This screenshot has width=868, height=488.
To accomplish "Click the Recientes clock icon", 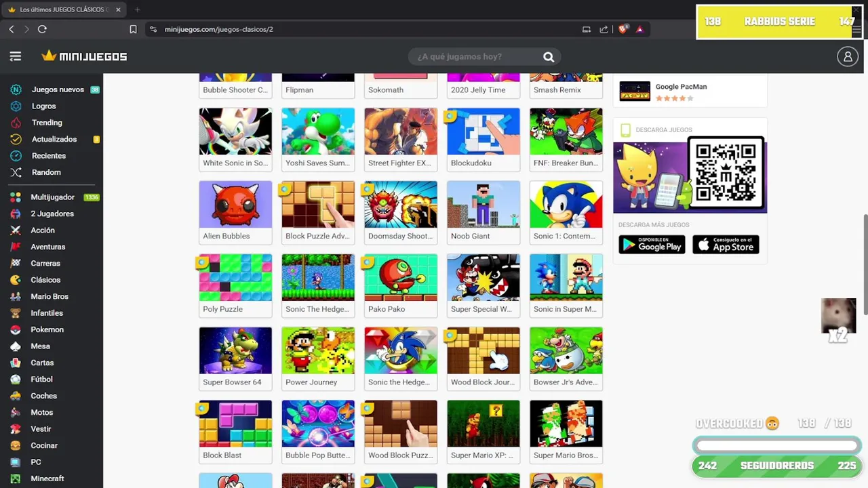I will tap(16, 156).
